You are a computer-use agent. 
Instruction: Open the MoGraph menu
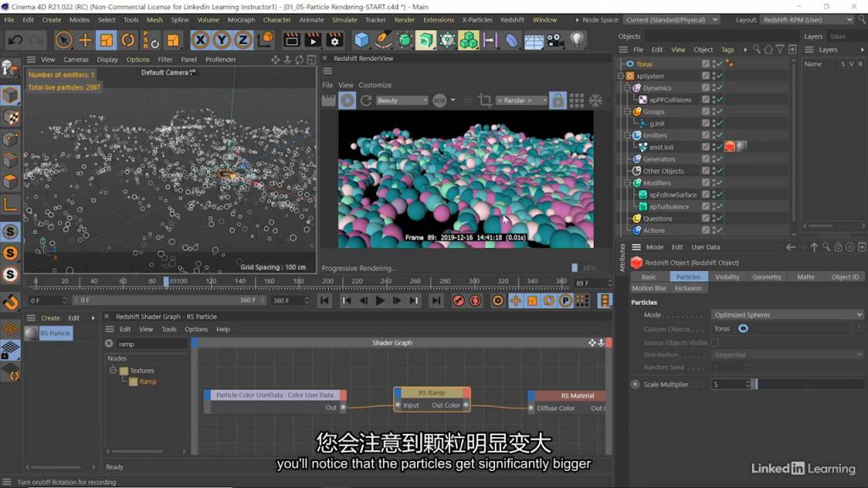pyautogui.click(x=242, y=20)
